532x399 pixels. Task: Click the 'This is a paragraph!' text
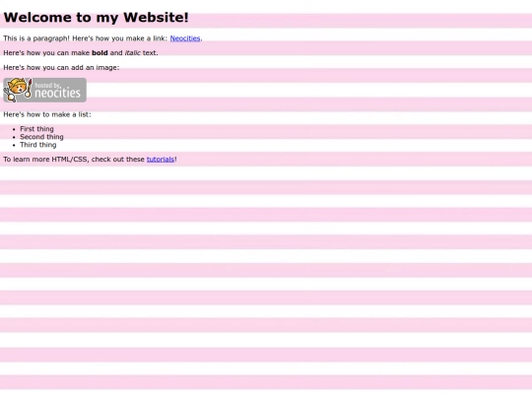click(x=36, y=38)
